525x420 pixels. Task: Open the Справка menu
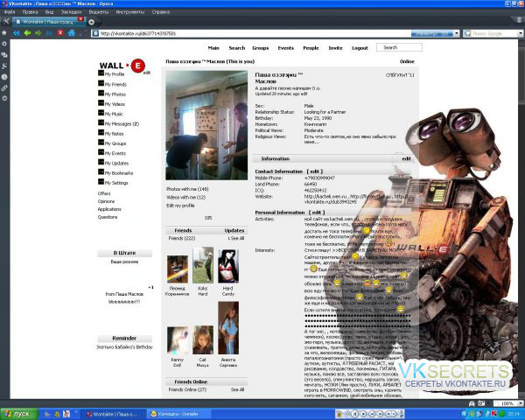coord(161,11)
